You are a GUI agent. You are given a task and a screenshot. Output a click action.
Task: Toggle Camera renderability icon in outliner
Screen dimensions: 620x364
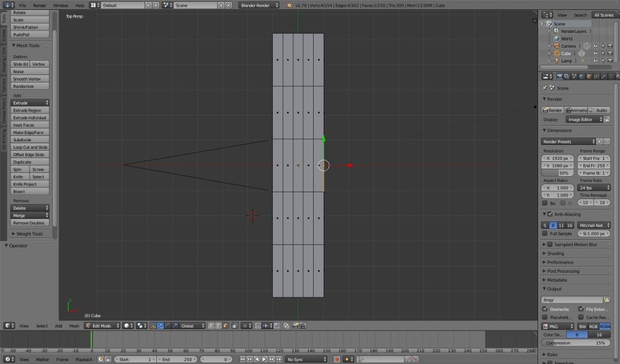[x=610, y=46]
